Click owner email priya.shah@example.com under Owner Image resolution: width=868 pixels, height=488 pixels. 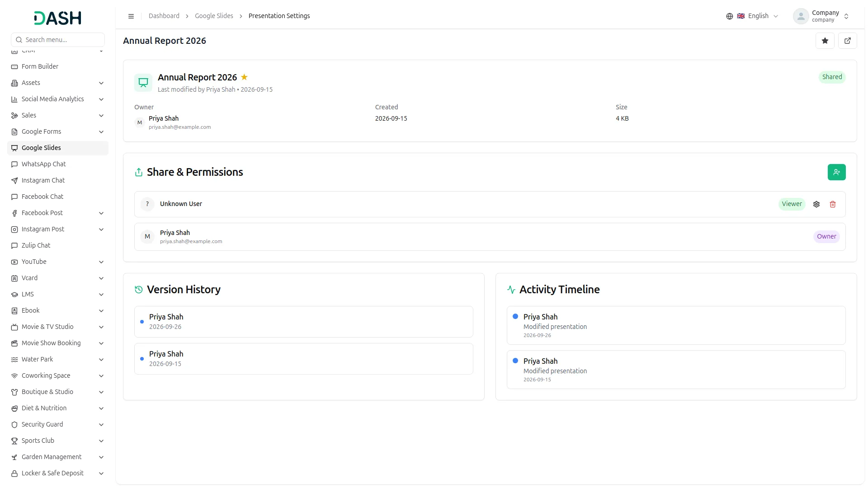[179, 127]
